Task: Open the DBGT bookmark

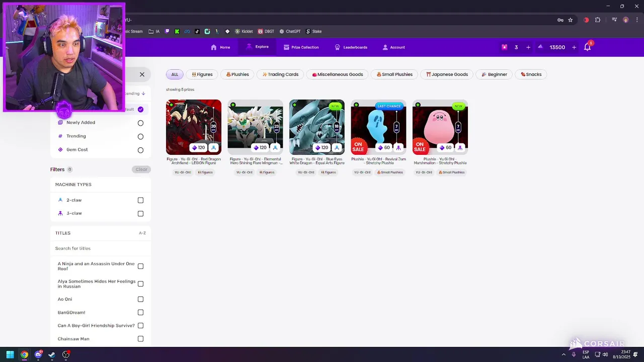Action: [x=266, y=31]
